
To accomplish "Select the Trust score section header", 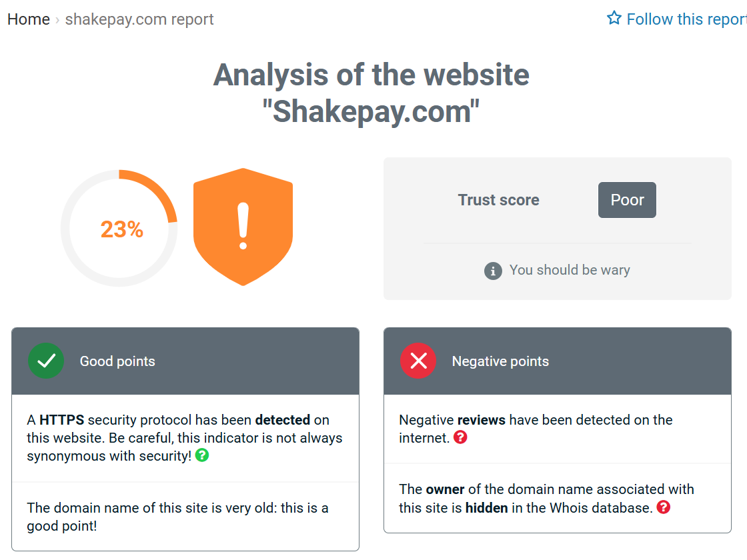I will point(499,199).
